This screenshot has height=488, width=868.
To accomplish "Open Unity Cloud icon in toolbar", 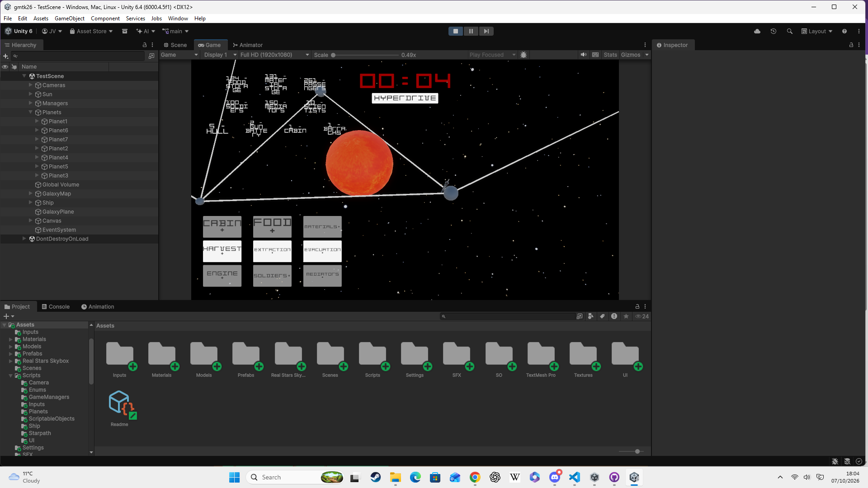I will [x=757, y=31].
